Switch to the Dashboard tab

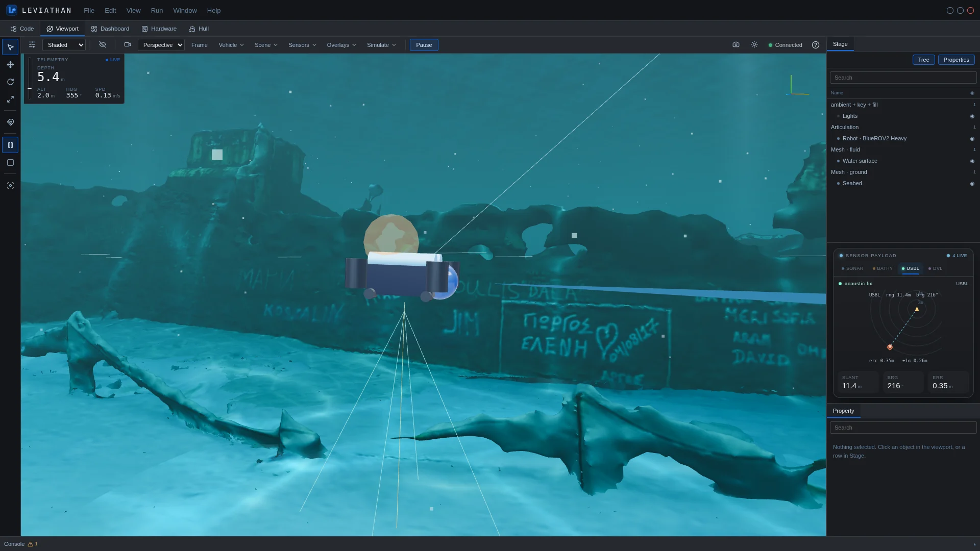110,29
